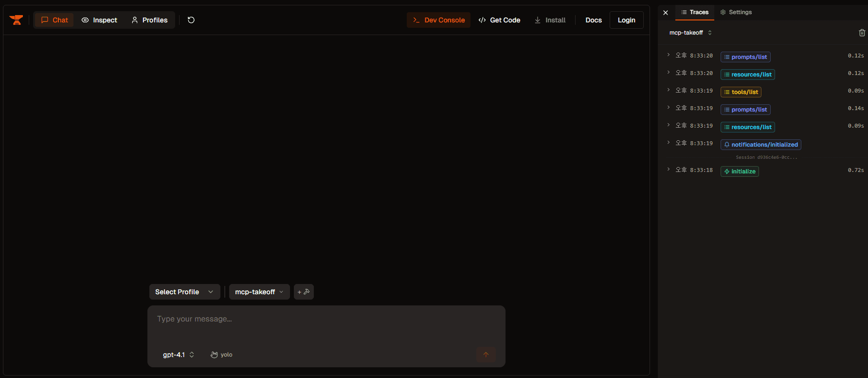Close the traces side panel

point(666,13)
